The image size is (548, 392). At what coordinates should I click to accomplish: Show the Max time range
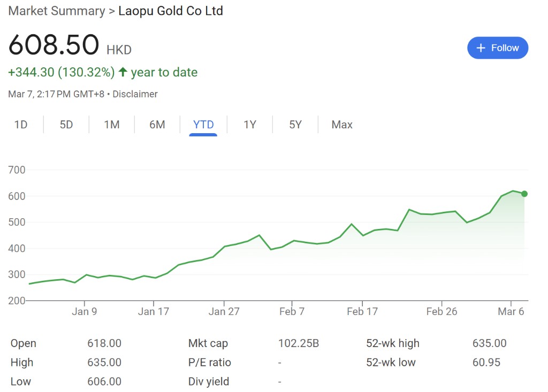[342, 125]
